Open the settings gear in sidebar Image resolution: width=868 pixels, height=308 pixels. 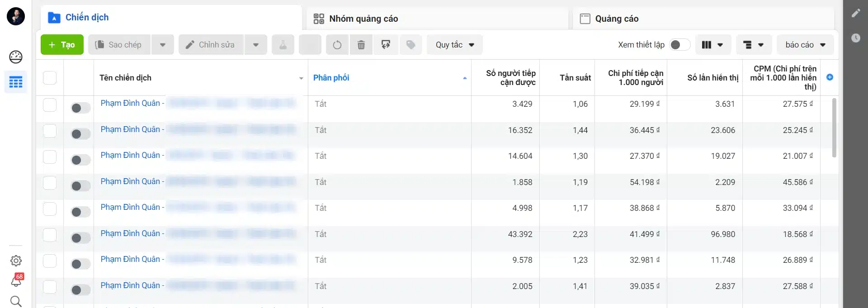click(16, 261)
